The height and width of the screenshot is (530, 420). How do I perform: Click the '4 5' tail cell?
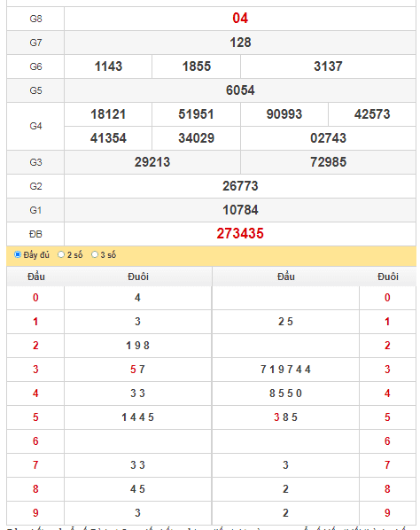pos(137,489)
